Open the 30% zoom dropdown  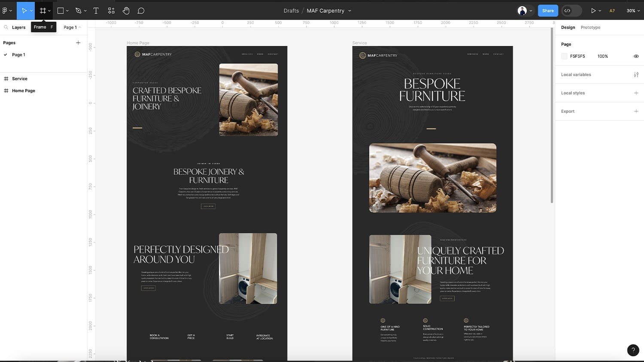[x=633, y=11]
